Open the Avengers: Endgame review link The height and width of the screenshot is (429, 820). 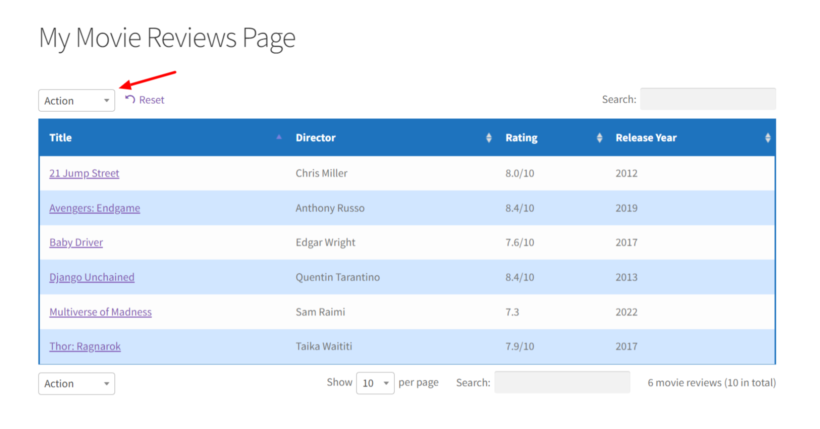point(95,208)
